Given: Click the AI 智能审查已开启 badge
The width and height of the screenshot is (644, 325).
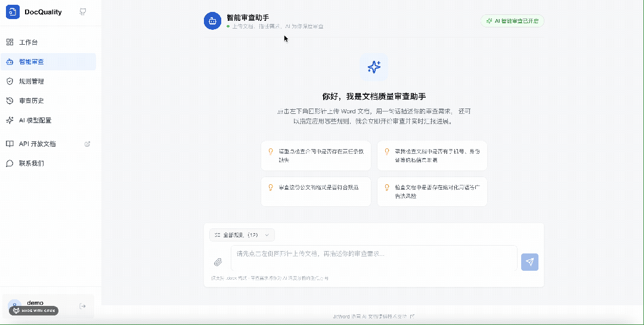Looking at the screenshot, I should pyautogui.click(x=512, y=21).
